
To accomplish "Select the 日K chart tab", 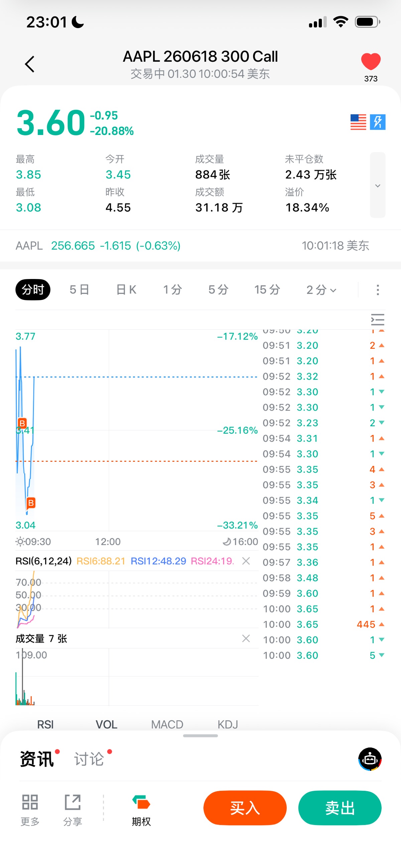I will pos(126,290).
